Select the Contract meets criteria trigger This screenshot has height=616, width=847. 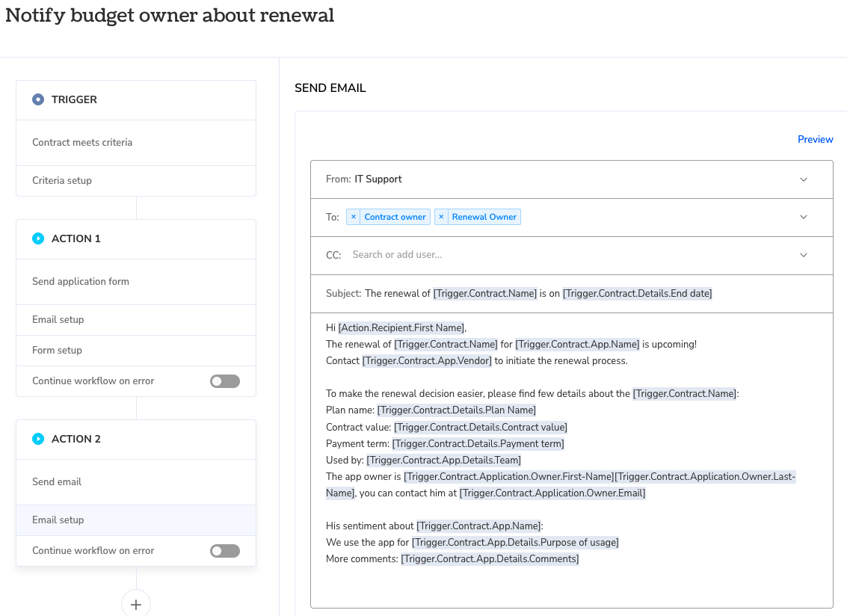click(81, 142)
